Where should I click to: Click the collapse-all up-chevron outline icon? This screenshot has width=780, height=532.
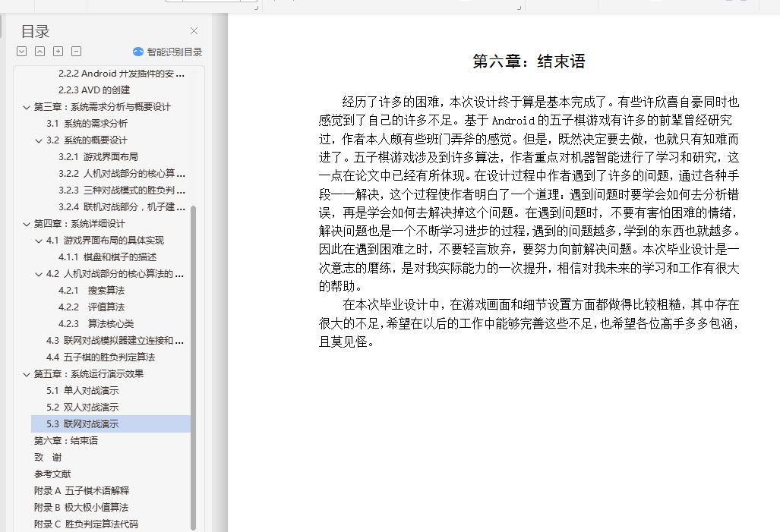[x=39, y=51]
